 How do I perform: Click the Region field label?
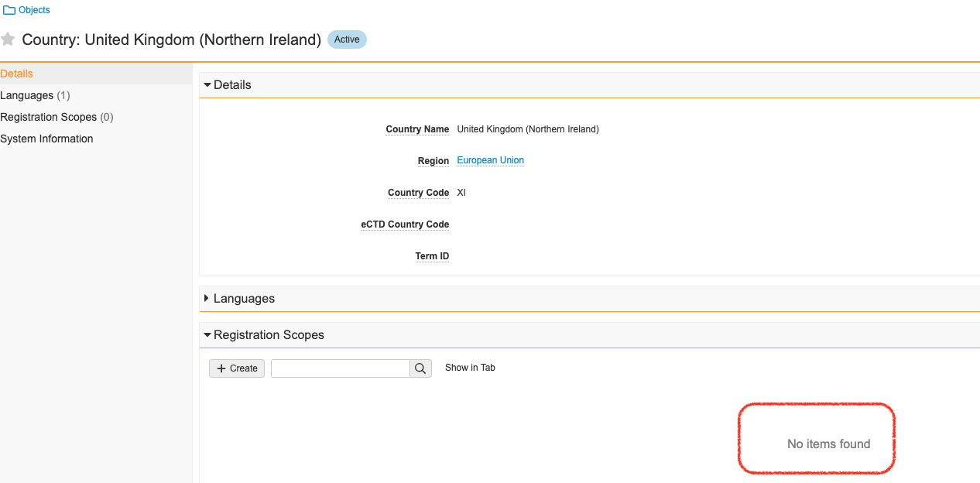[433, 161]
